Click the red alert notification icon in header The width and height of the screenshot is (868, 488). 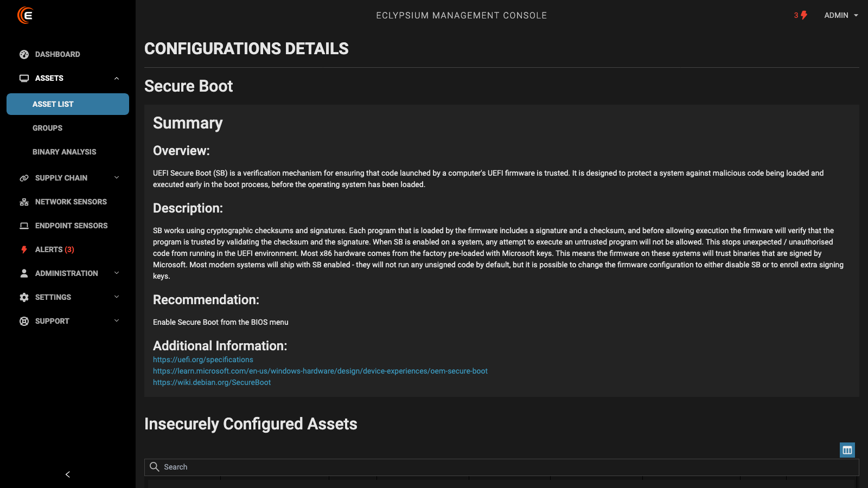pos(803,15)
